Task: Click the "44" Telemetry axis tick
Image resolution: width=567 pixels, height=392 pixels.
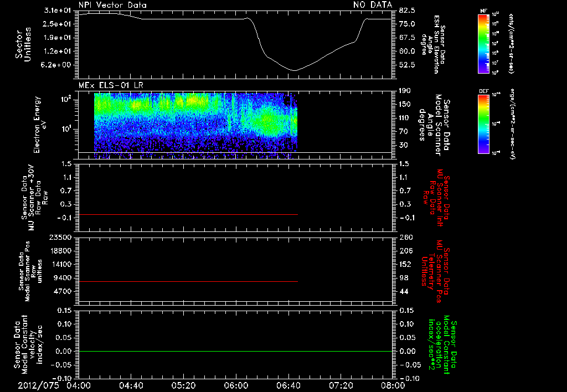Action: click(x=404, y=291)
